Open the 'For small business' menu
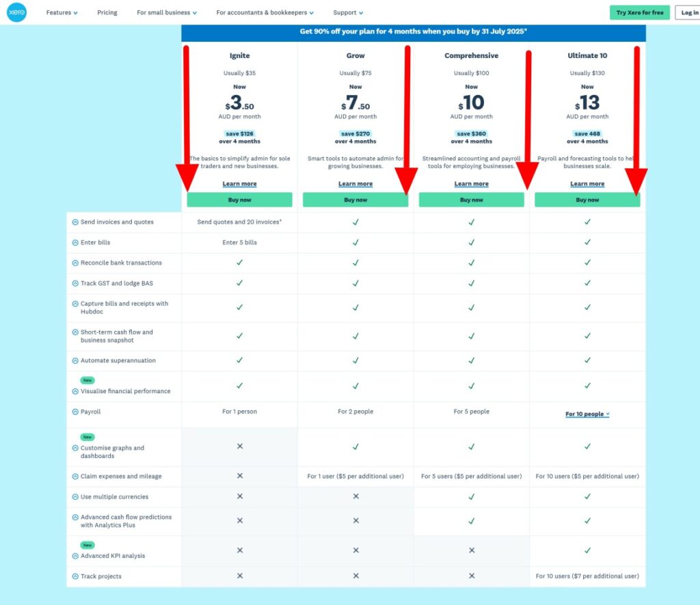 pyautogui.click(x=166, y=12)
